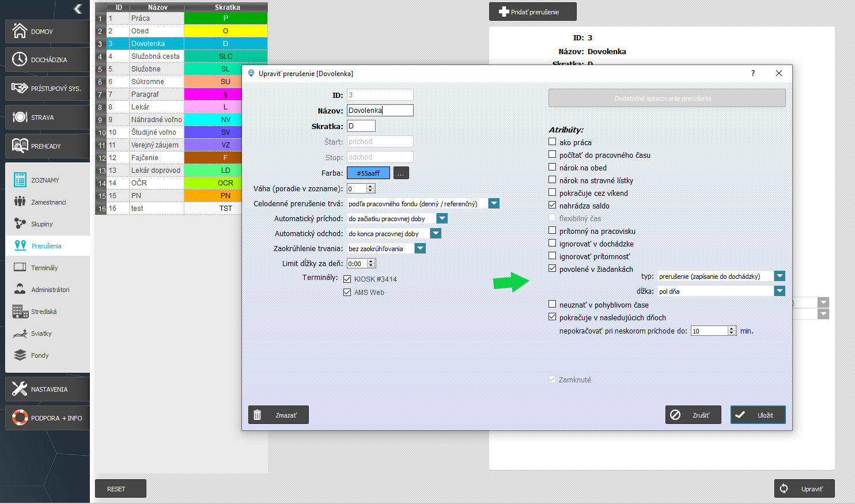The width and height of the screenshot is (855, 504).
Task: Open the STRAVA meals section
Action: [47, 118]
